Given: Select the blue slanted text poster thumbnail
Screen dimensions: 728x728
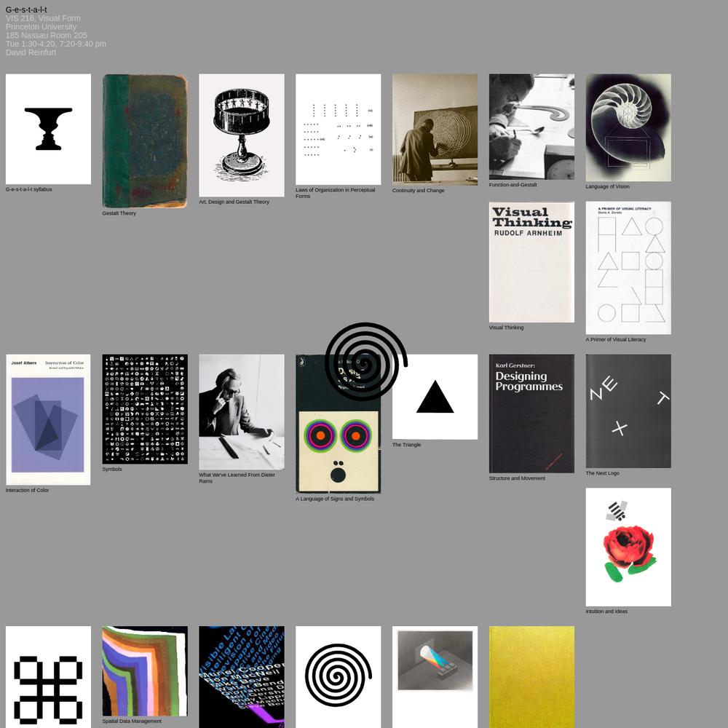Looking at the screenshot, I should (x=242, y=677).
